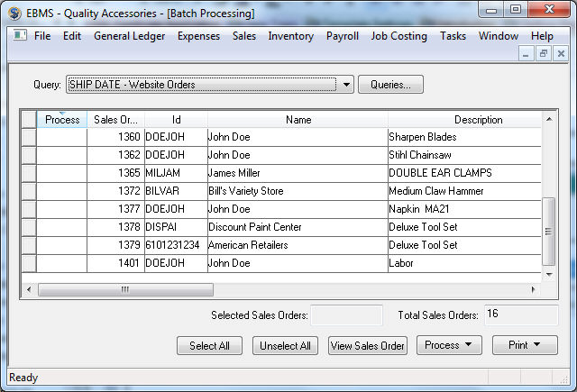Open the Inventory menu
The image size is (577, 392).
coord(290,36)
